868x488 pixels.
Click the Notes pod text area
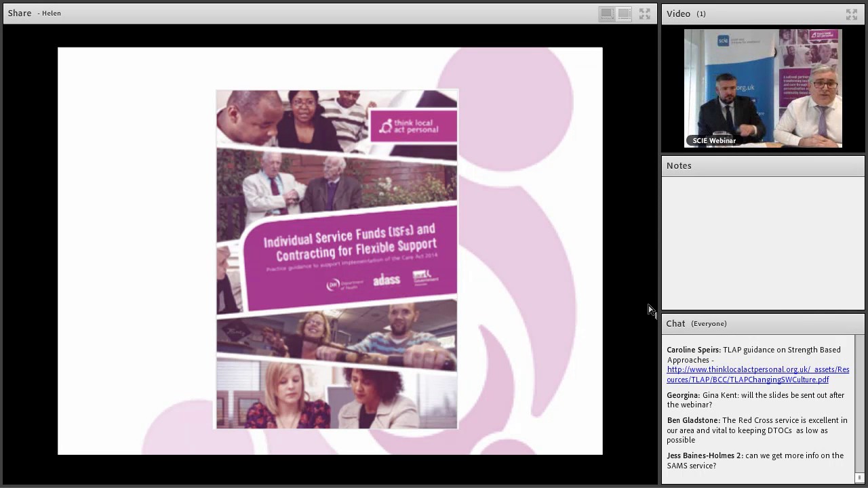pos(763,243)
